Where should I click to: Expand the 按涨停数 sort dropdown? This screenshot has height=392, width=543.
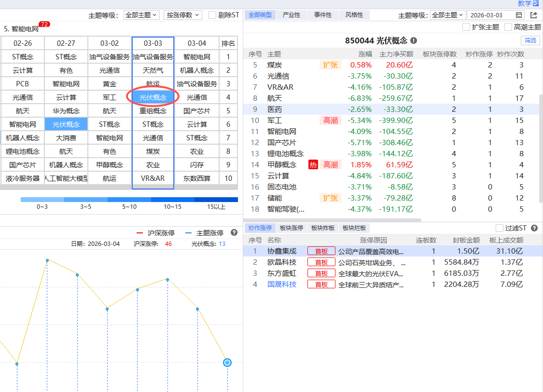(182, 15)
